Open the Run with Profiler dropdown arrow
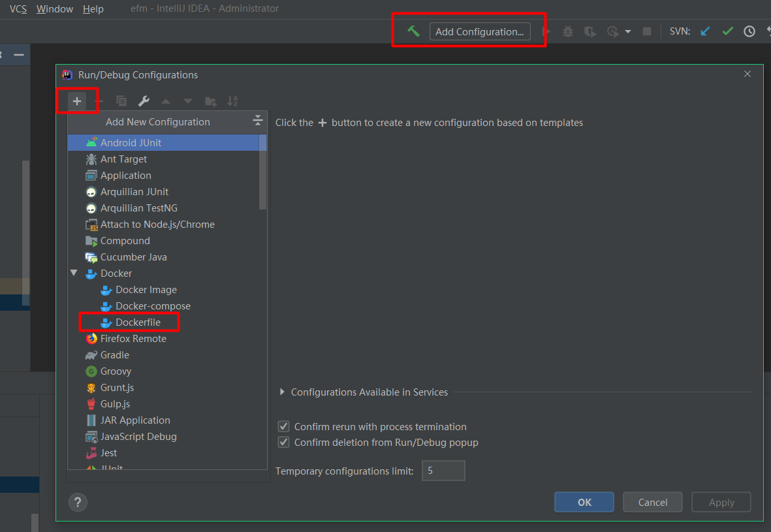The image size is (771, 532). (628, 31)
